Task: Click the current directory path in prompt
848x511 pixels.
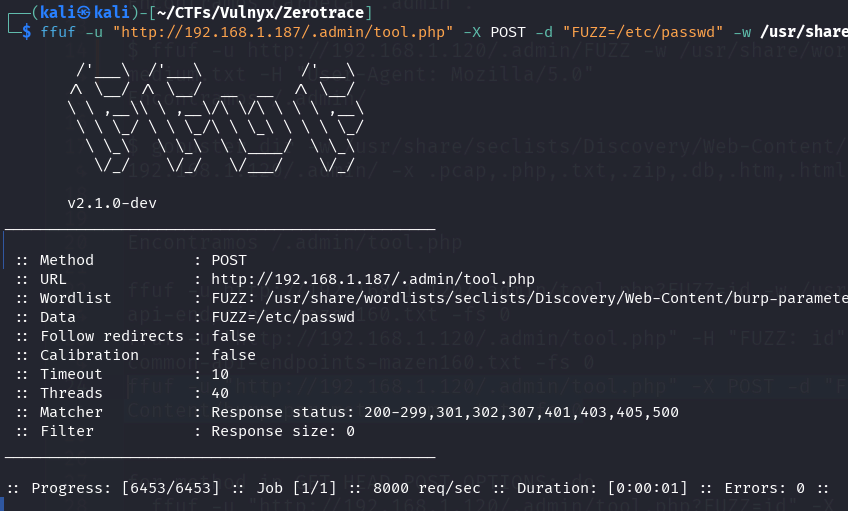Action: pos(261,12)
